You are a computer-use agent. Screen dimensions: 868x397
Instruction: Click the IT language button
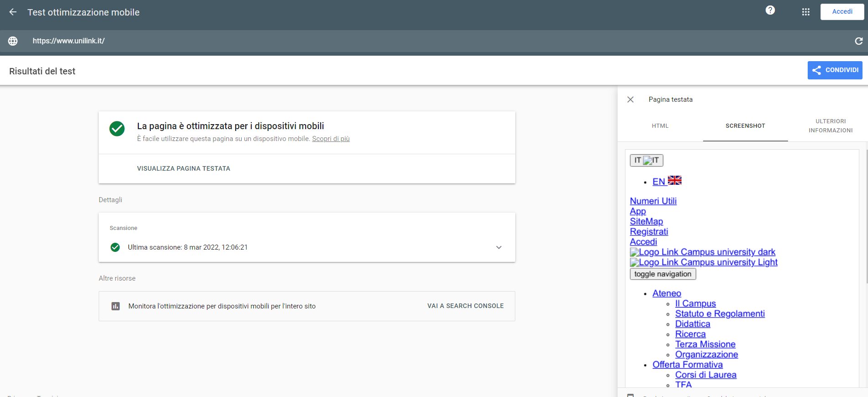click(x=646, y=160)
